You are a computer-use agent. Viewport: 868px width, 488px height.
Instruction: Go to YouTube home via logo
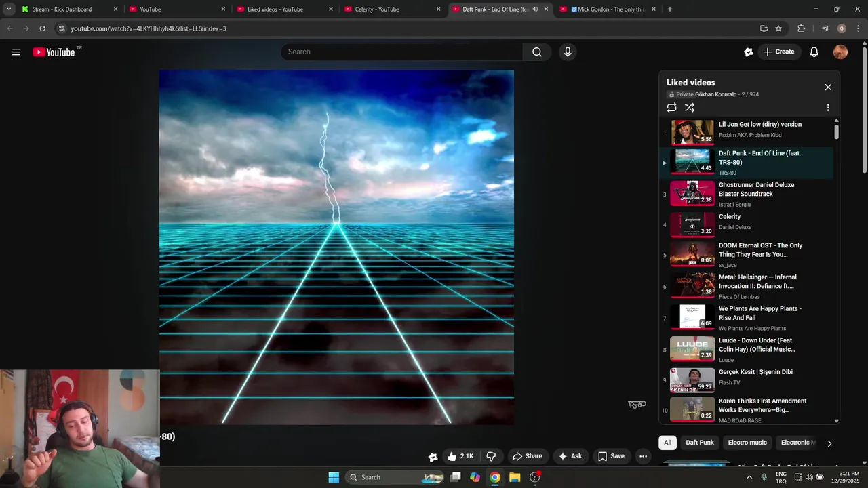click(x=54, y=52)
